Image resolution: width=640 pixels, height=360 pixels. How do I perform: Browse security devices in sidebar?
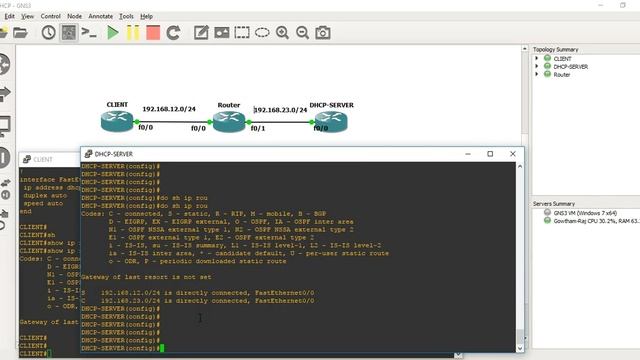click(4, 157)
